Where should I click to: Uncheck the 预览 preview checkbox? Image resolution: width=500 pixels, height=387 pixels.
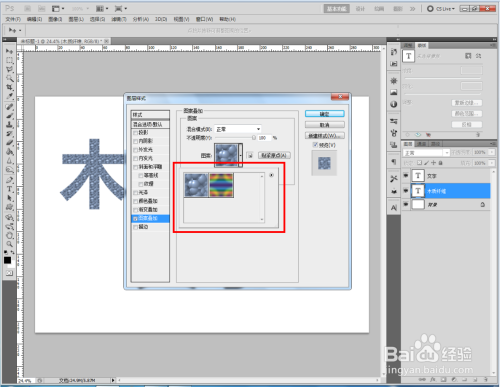[315, 145]
